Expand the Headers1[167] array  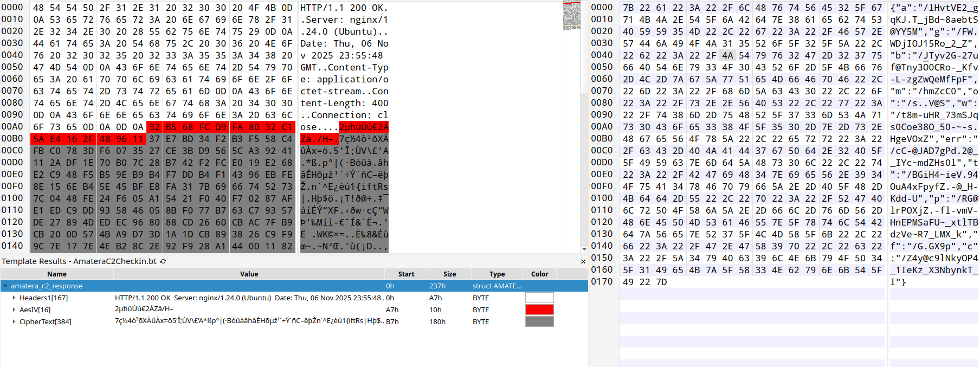(14, 298)
